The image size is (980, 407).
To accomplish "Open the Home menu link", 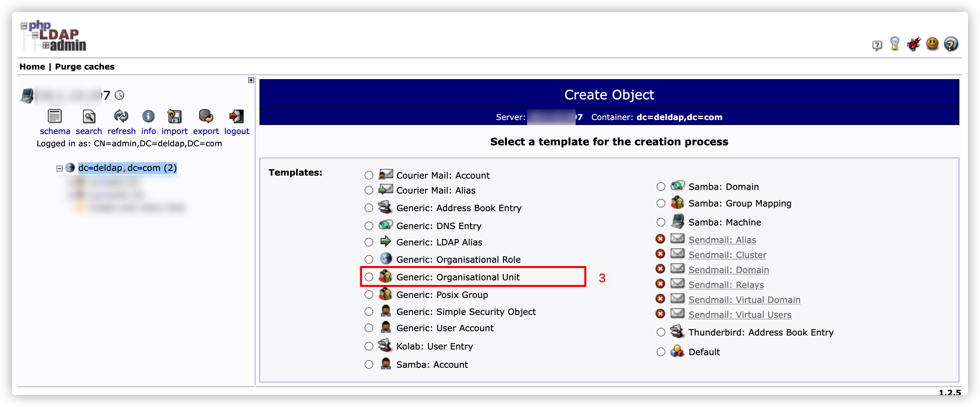I will tap(32, 66).
